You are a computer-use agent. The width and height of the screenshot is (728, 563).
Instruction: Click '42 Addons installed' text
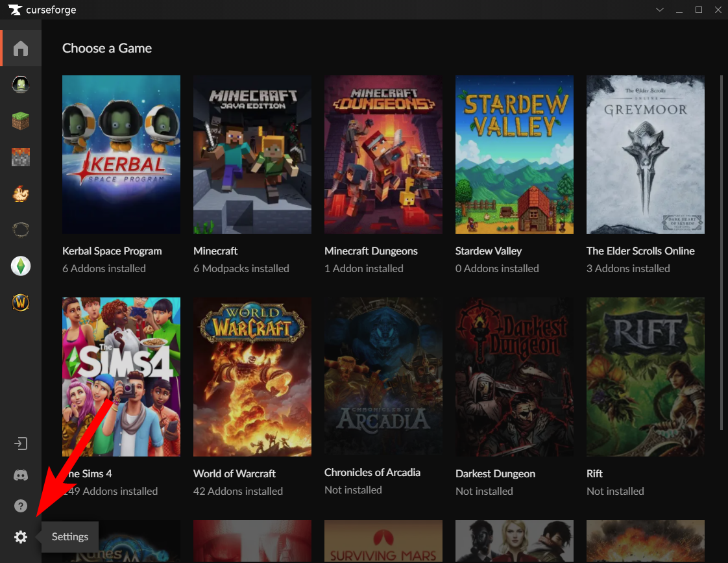tap(237, 491)
